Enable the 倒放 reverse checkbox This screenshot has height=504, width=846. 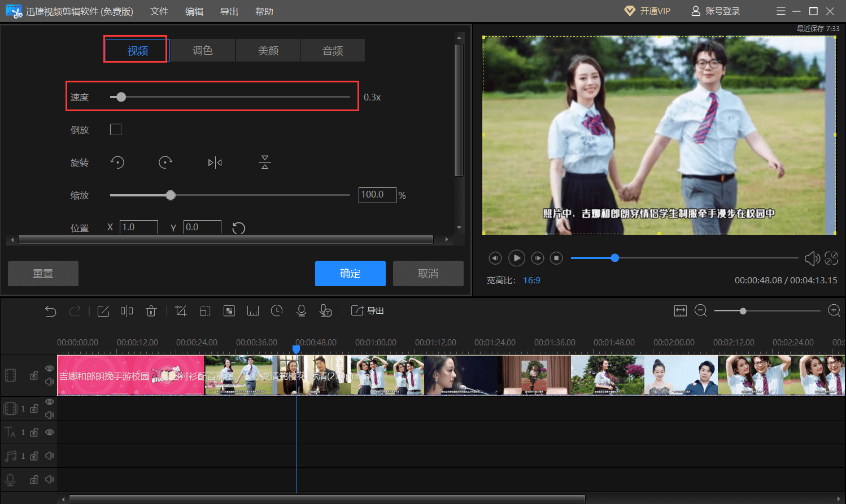pos(116,129)
